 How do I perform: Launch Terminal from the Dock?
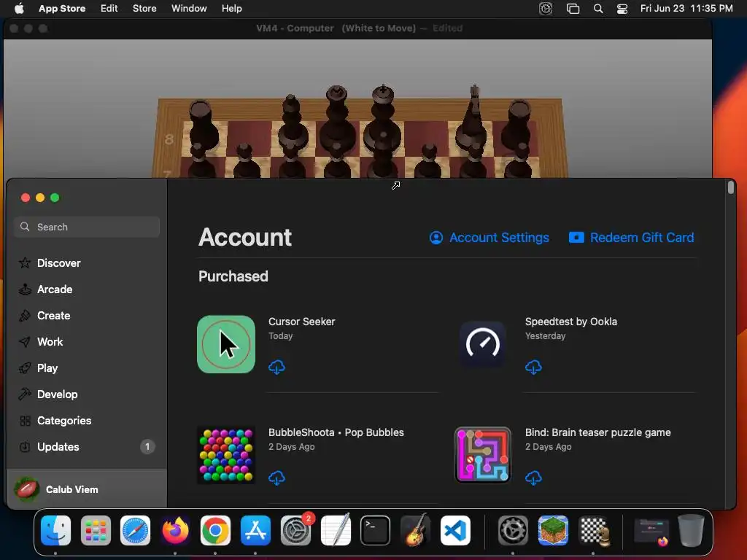[x=376, y=531]
